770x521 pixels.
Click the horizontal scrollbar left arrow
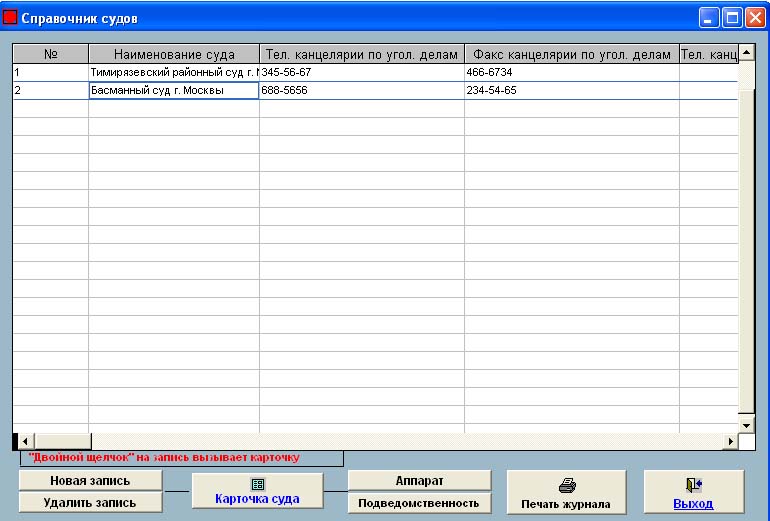coord(26,441)
